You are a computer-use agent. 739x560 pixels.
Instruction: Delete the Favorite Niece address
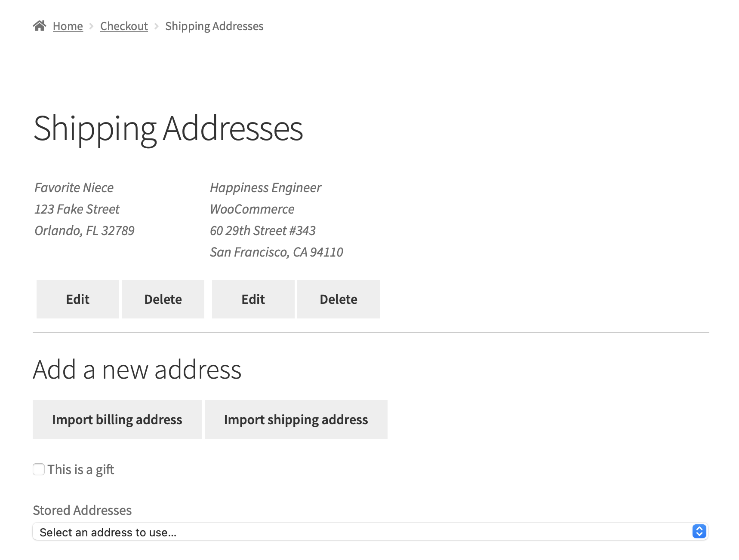(163, 299)
